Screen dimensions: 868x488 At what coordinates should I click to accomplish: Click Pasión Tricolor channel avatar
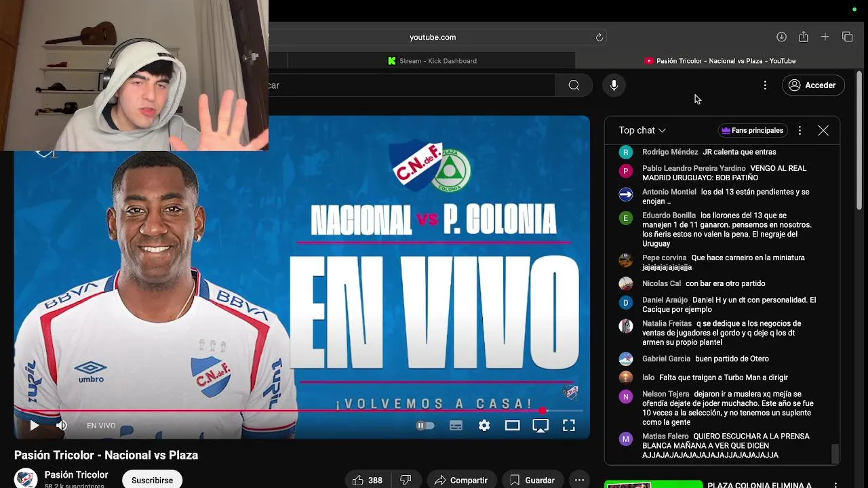tap(26, 479)
